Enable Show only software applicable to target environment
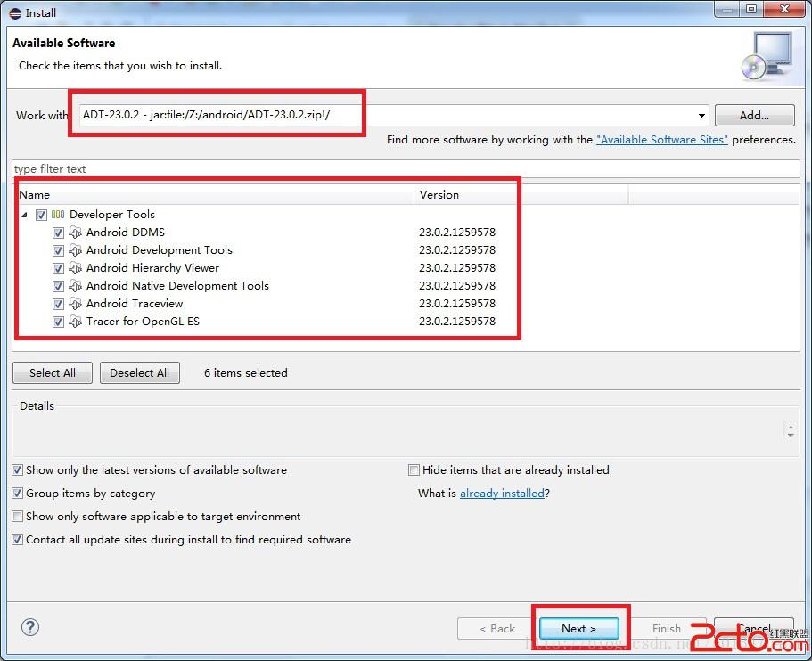 click(18, 517)
